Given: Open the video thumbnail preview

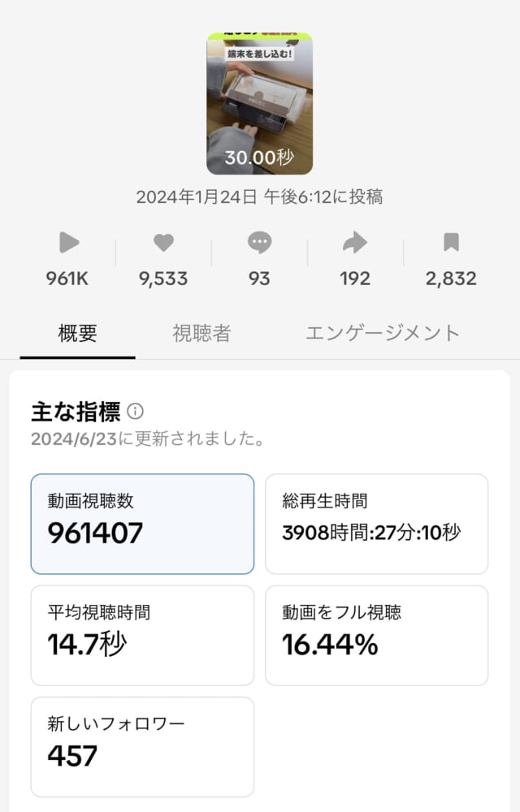Looking at the screenshot, I should click(x=259, y=104).
